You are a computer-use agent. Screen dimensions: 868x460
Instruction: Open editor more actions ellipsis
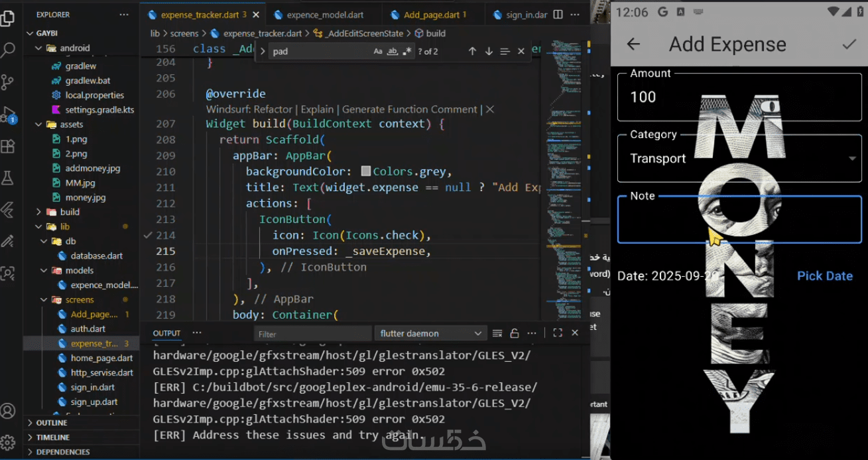[574, 14]
